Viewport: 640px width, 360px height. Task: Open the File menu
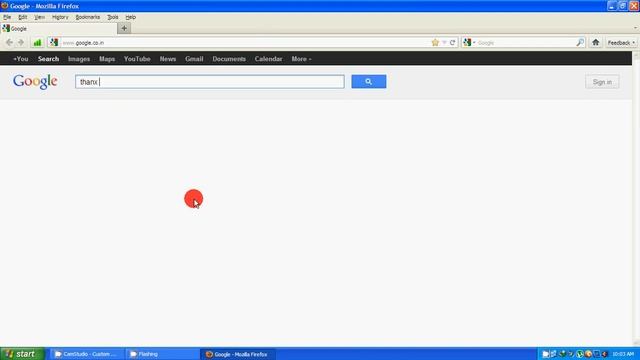[x=7, y=17]
